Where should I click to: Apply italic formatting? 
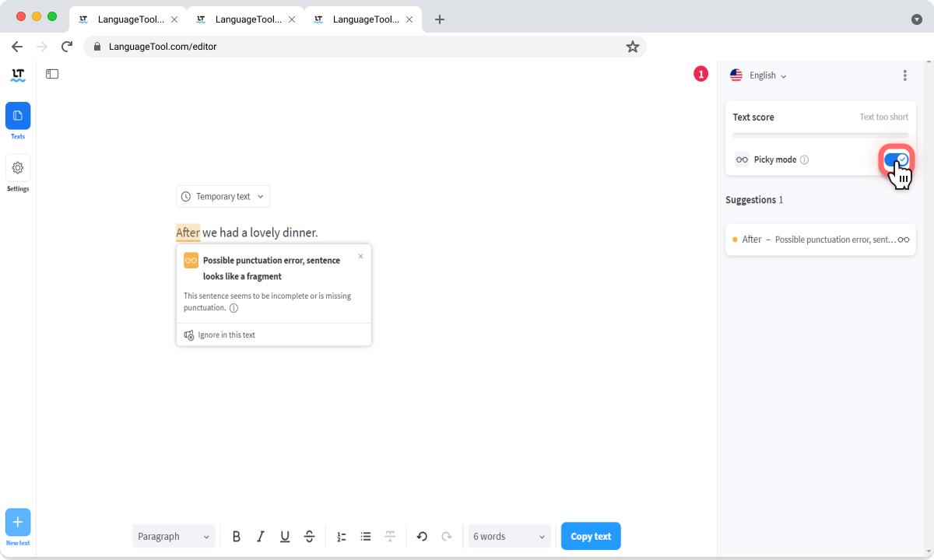pyautogui.click(x=261, y=537)
